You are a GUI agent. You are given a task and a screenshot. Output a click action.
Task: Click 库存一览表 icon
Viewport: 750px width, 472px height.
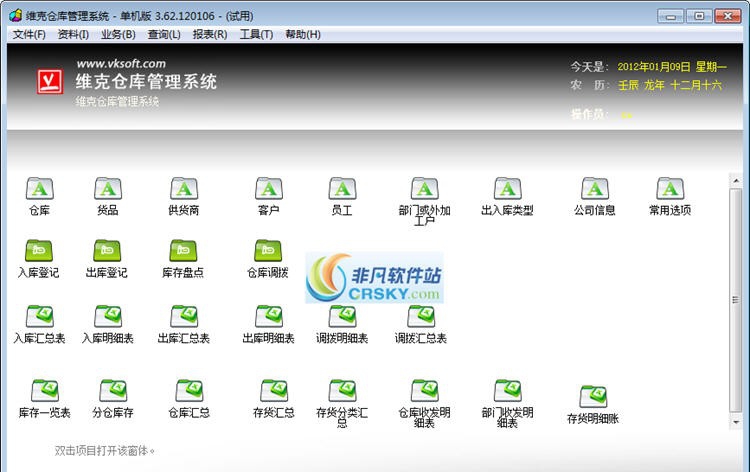click(45, 391)
